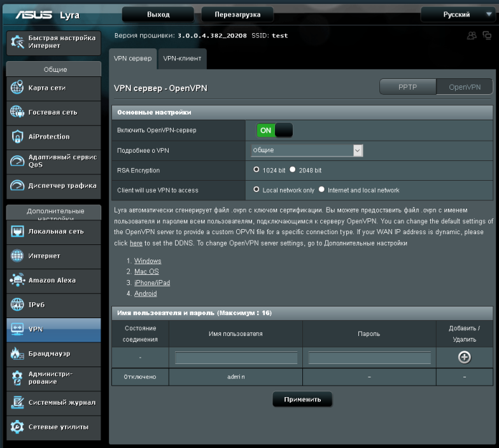Open AiProtection menu item
The width and height of the screenshot is (499, 448).
click(53, 137)
